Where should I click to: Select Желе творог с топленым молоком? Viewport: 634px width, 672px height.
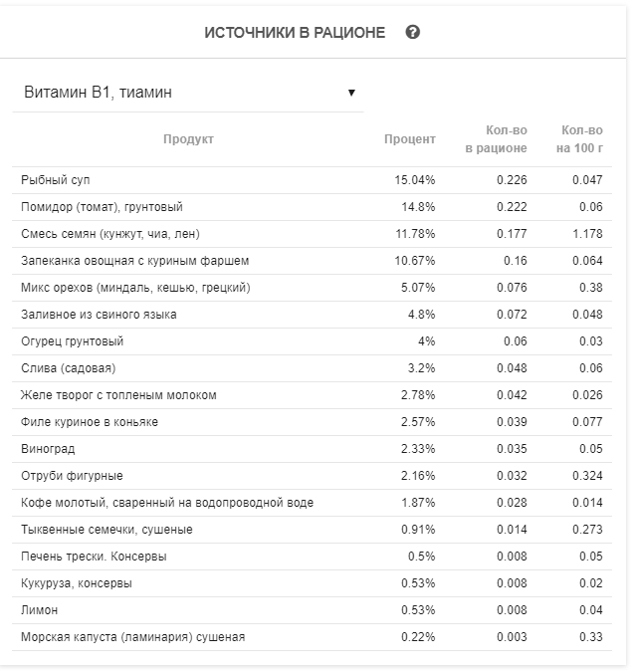point(117,395)
